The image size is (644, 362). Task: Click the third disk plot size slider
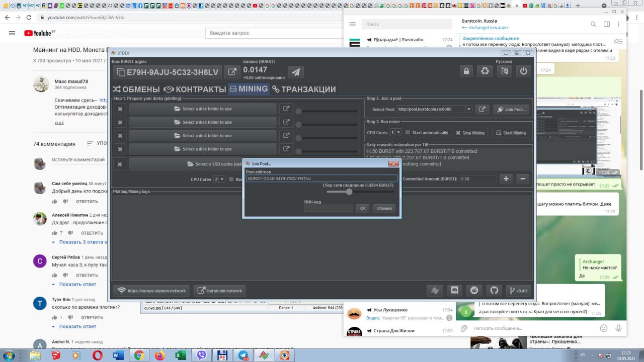tap(327, 138)
